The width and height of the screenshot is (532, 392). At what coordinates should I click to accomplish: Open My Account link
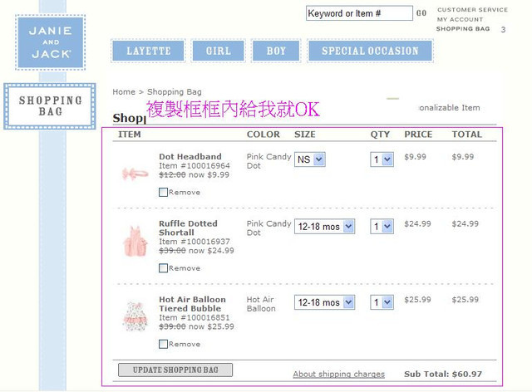(460, 19)
